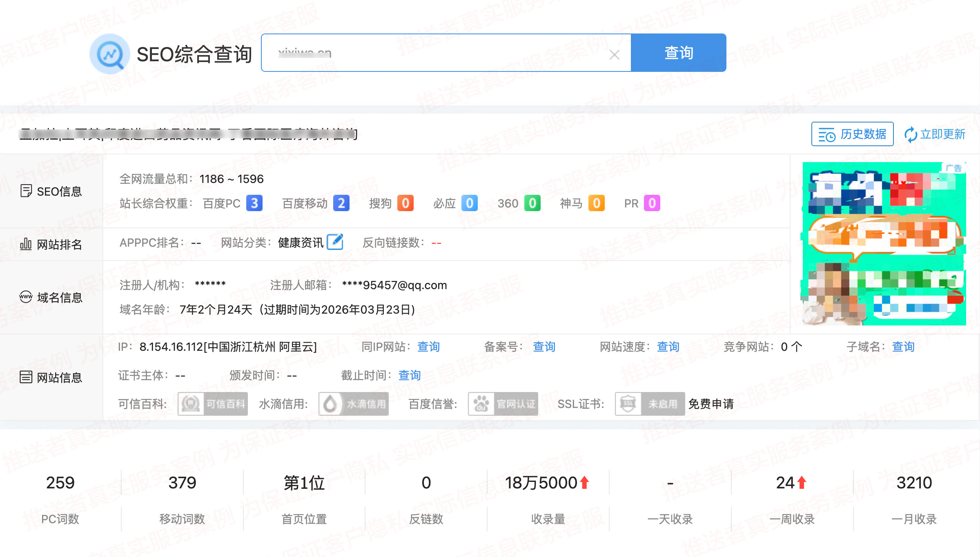The width and height of the screenshot is (980, 557).
Task: Clear the domain search field
Action: [x=614, y=54]
